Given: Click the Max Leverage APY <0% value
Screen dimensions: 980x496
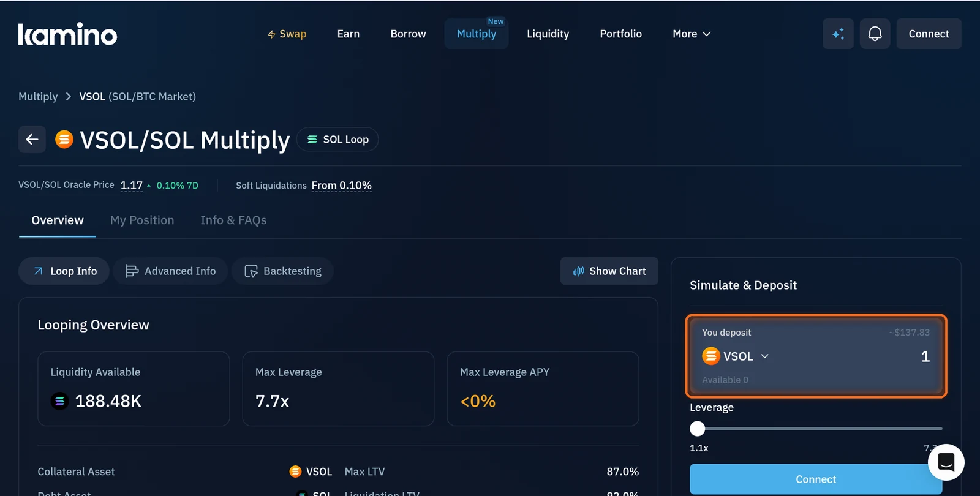Looking at the screenshot, I should (x=478, y=401).
